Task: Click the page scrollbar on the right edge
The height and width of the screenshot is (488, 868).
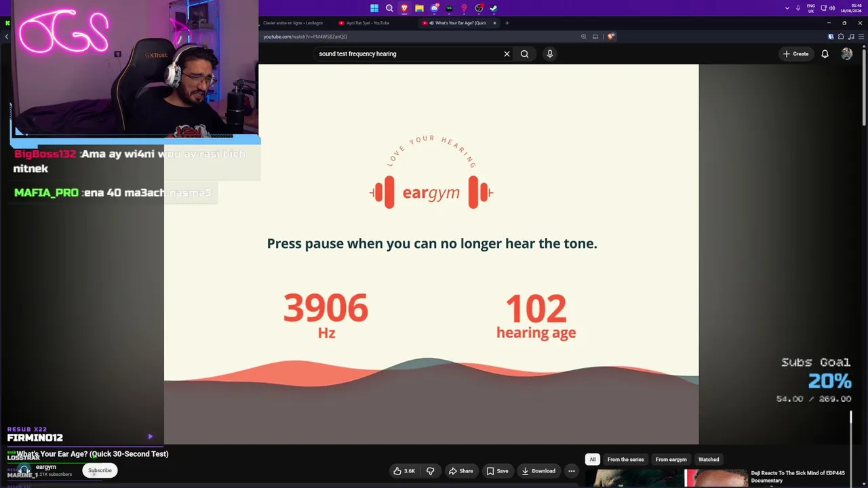Action: [x=864, y=88]
